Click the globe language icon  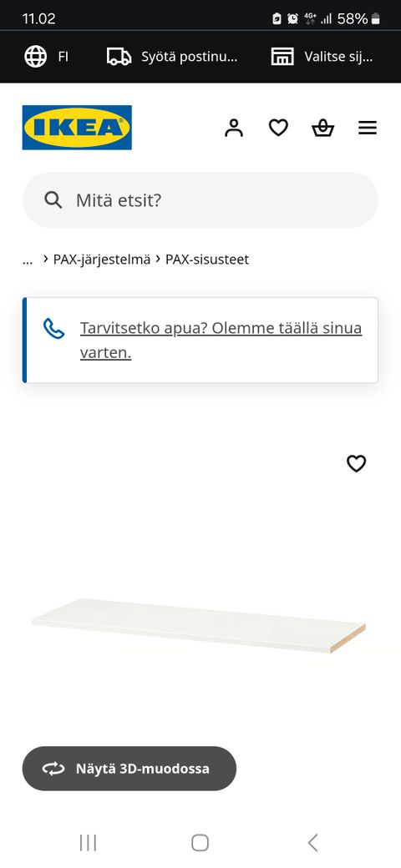click(x=35, y=57)
